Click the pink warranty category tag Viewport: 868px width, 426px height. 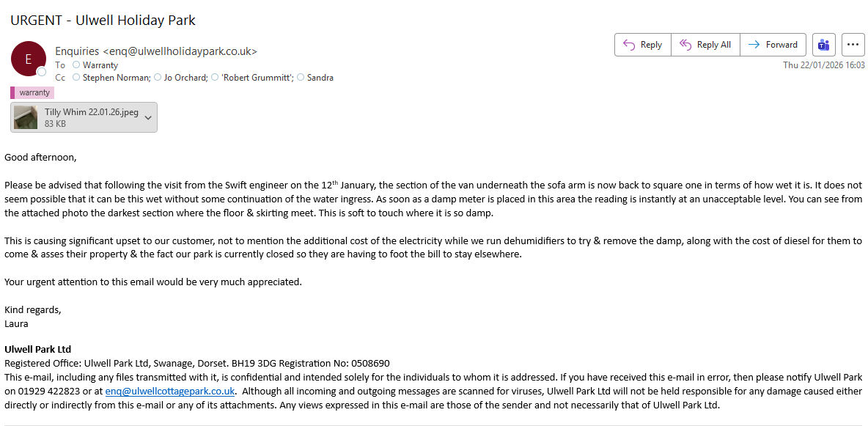tap(34, 92)
